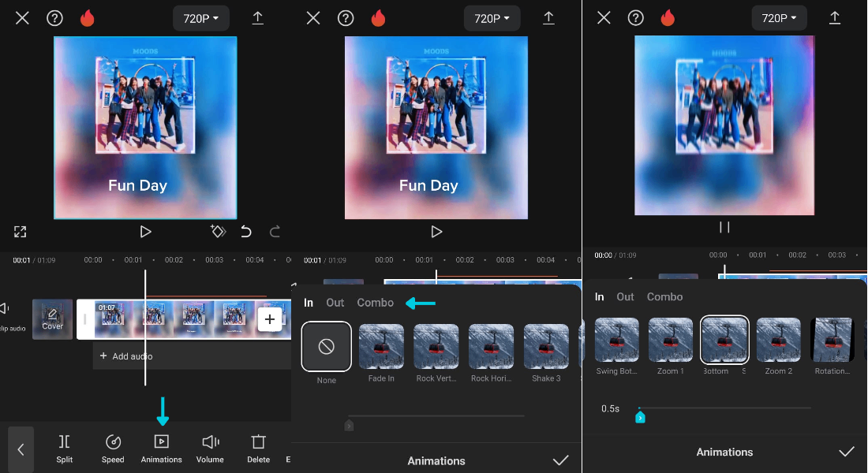
Task: Confirm animations checkmark in right screen
Action: click(847, 452)
